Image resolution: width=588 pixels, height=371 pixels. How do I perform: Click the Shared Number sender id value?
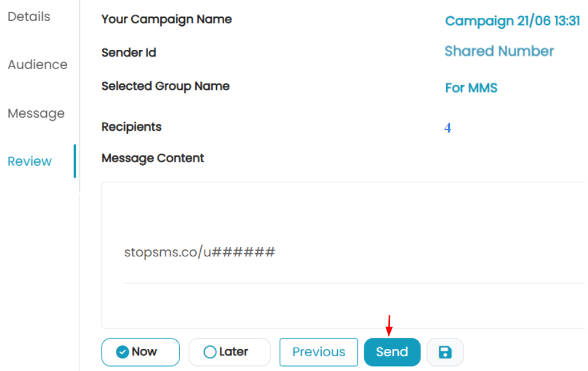coord(499,51)
